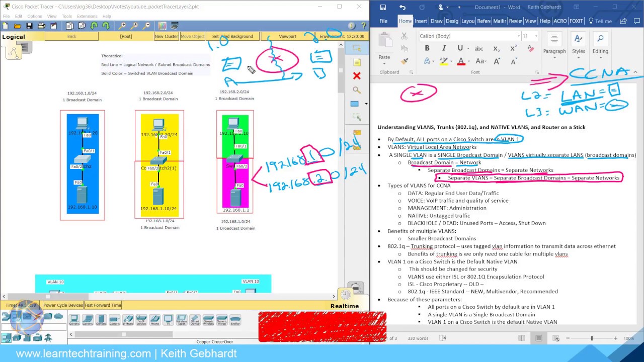Open Word Comments icon
The height and width of the screenshot is (362, 644).
[636, 21]
